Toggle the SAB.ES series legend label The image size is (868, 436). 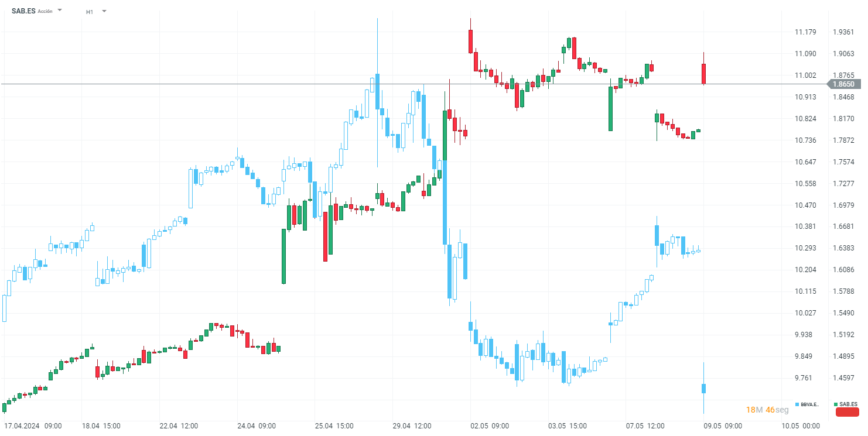(x=848, y=404)
